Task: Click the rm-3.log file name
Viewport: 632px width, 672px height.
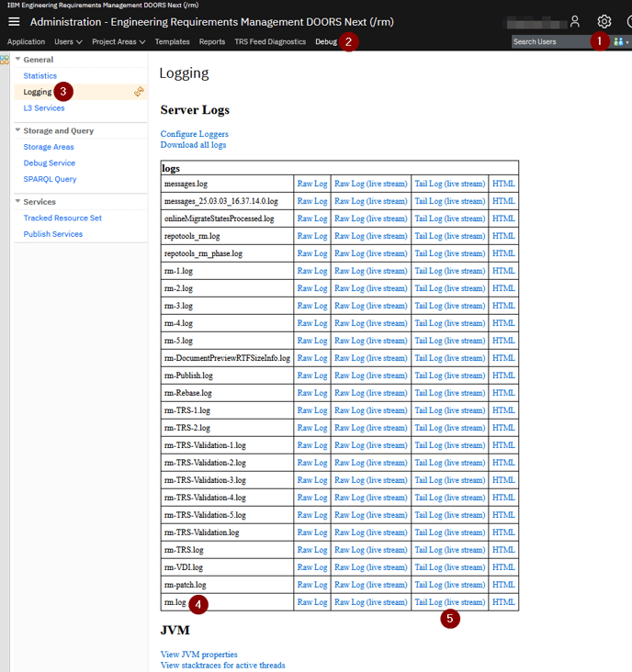Action: [x=178, y=306]
